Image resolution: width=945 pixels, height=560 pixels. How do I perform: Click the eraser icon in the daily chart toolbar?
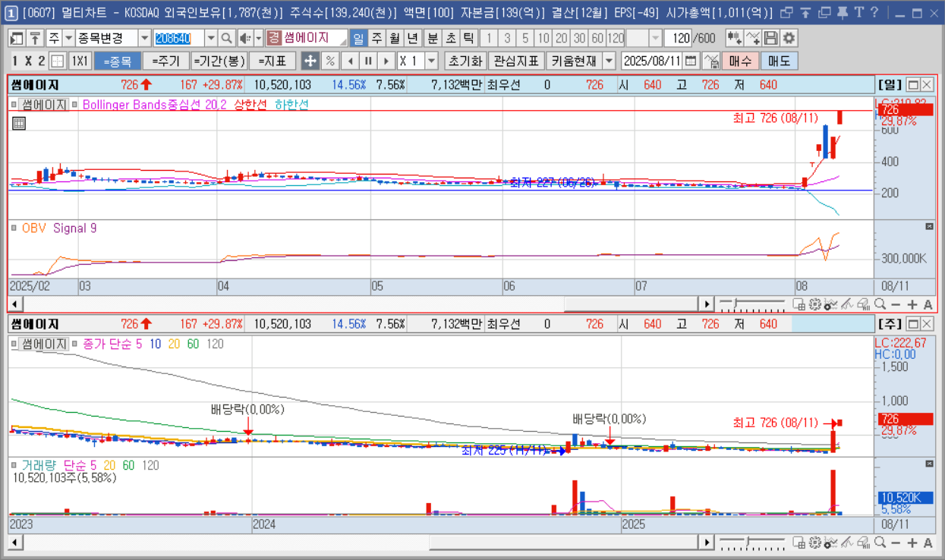pos(863,304)
